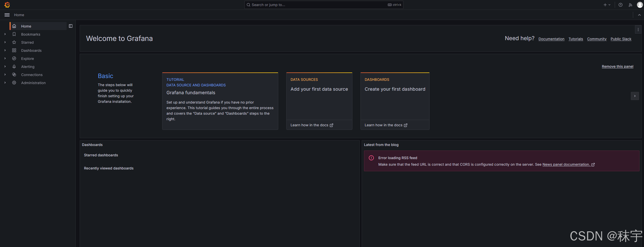
Task: Open the user profile avatar
Action: click(640, 5)
